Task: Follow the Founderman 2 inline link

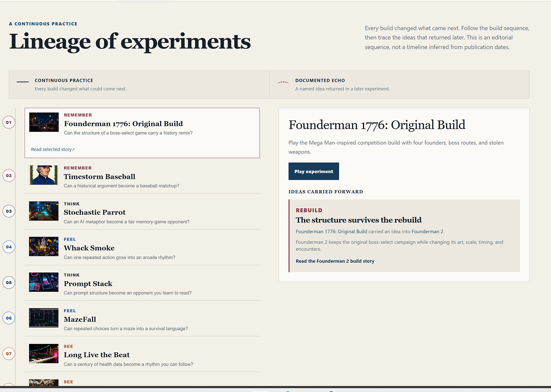Action: tap(428, 231)
